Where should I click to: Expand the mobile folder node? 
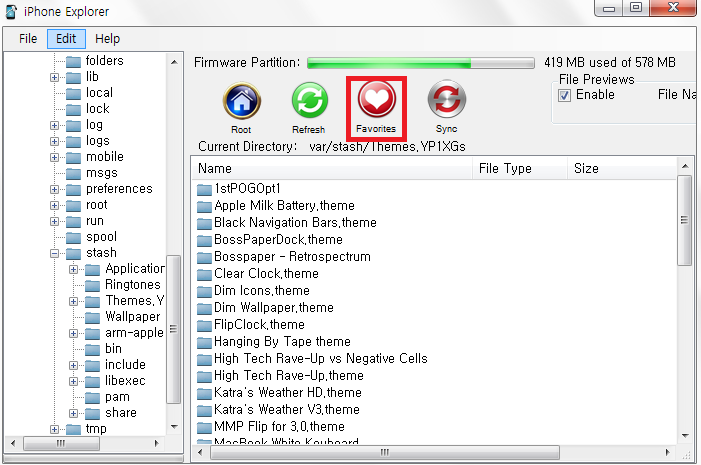[x=54, y=157]
